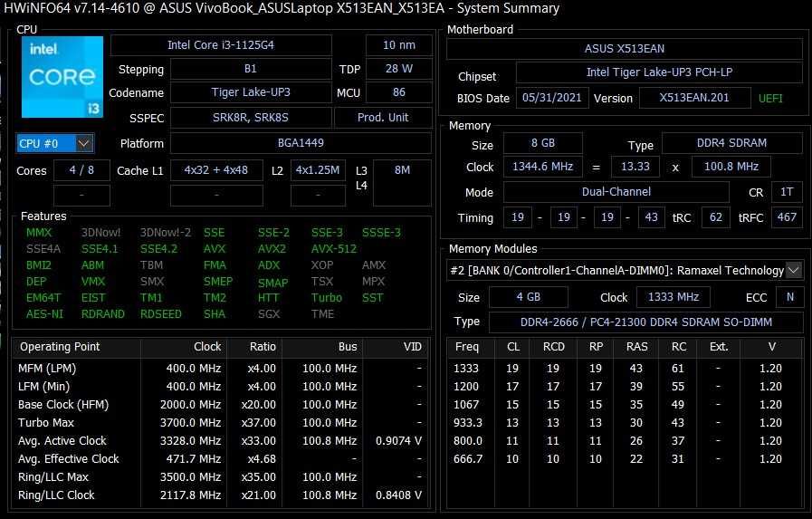
Task: Click the TDP value 28 W
Action: point(398,69)
